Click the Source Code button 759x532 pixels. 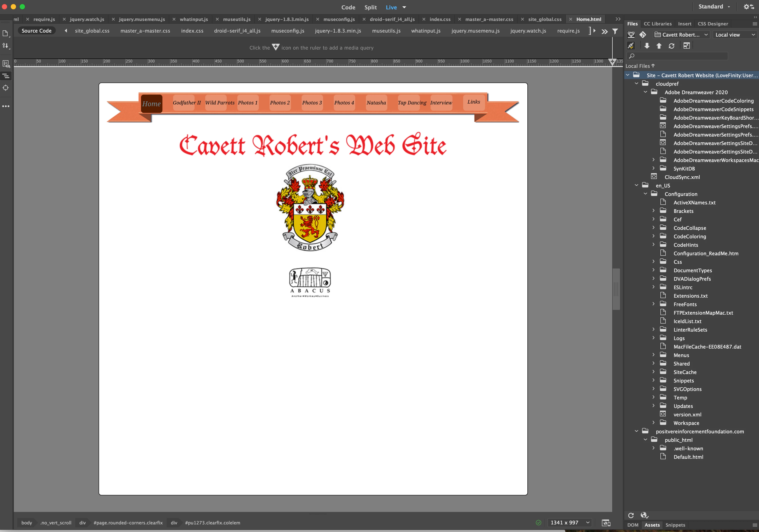[36, 31]
